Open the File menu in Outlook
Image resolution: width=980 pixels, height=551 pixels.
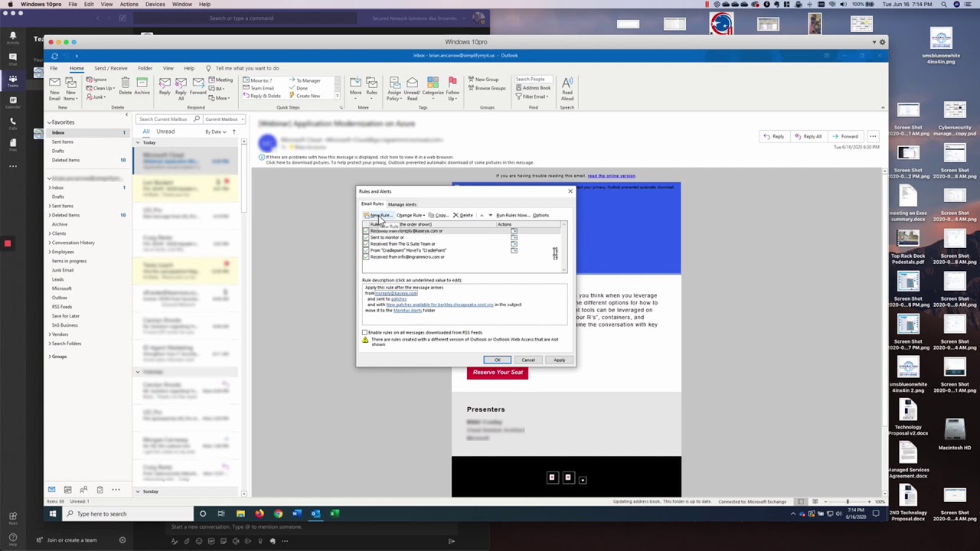[54, 68]
